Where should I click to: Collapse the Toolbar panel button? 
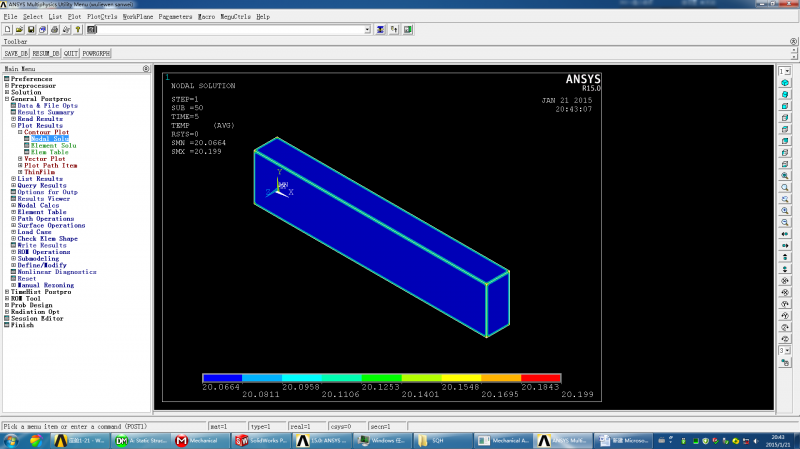pyautogui.click(x=793, y=41)
